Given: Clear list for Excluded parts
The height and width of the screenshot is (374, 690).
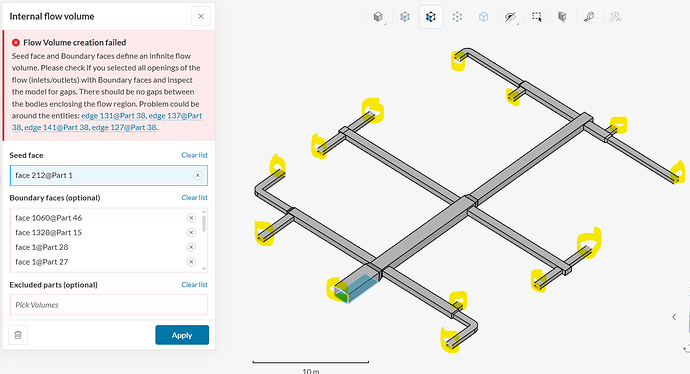Looking at the screenshot, I should point(195,285).
